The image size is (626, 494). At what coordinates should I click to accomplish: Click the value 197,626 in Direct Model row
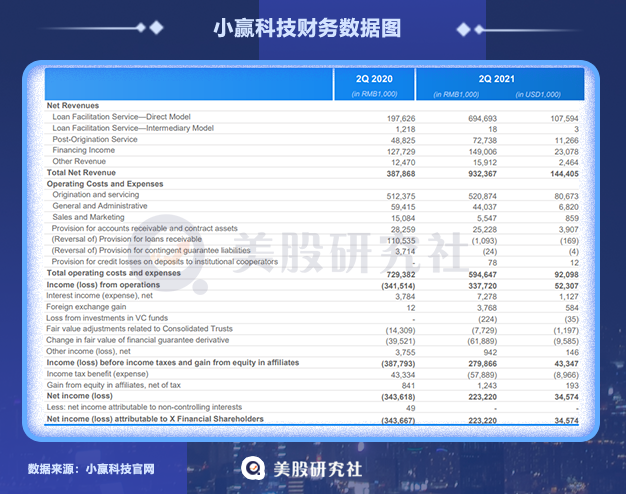pyautogui.click(x=401, y=118)
